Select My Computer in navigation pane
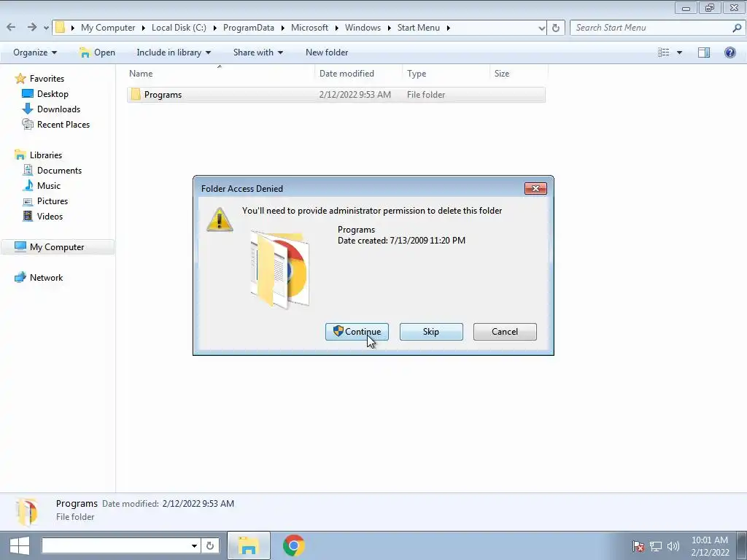Image resolution: width=747 pixels, height=560 pixels. point(57,247)
